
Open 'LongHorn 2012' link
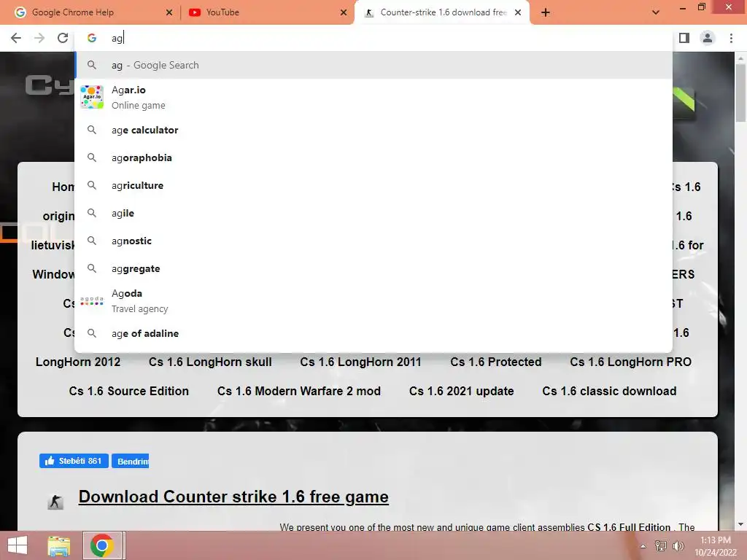78,362
